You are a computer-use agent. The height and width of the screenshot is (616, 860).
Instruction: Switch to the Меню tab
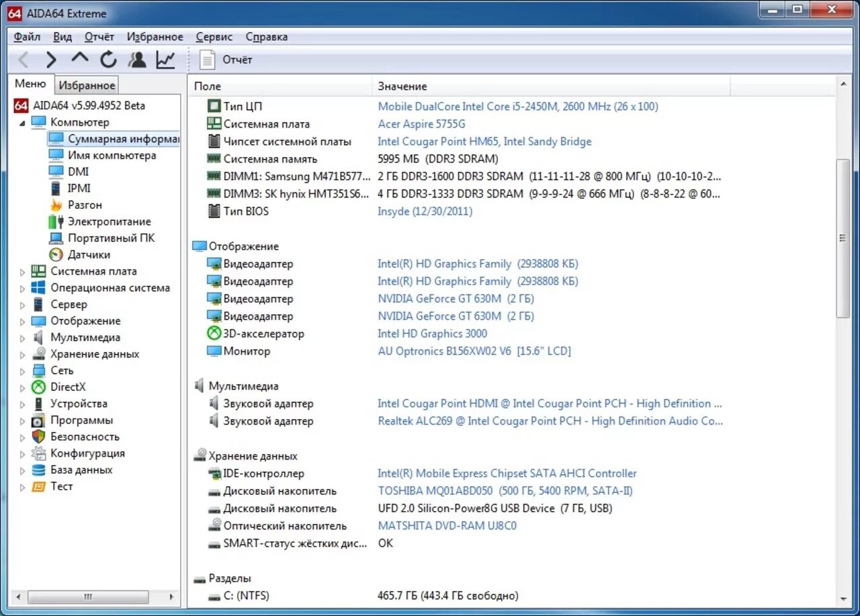(x=30, y=84)
